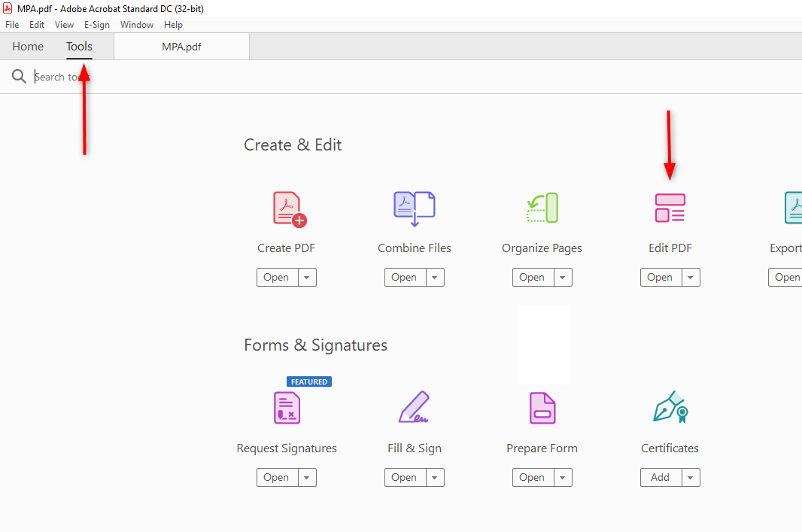The height and width of the screenshot is (532, 802).
Task: Open the E-Sign menu
Action: click(x=97, y=25)
